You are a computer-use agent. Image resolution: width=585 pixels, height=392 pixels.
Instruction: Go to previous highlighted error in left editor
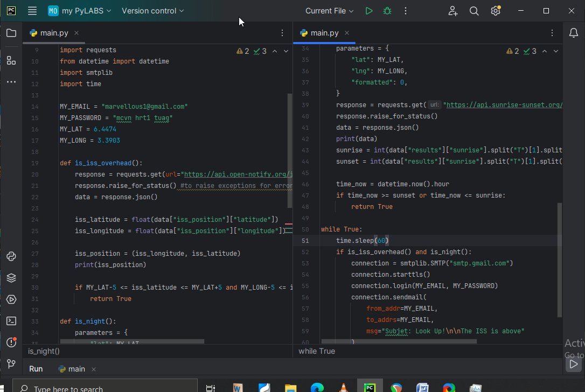275,51
